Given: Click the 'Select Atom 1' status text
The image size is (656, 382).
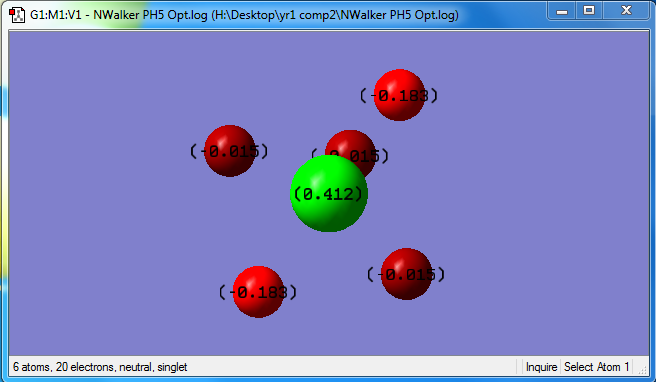Looking at the screenshot, I should point(596,367).
